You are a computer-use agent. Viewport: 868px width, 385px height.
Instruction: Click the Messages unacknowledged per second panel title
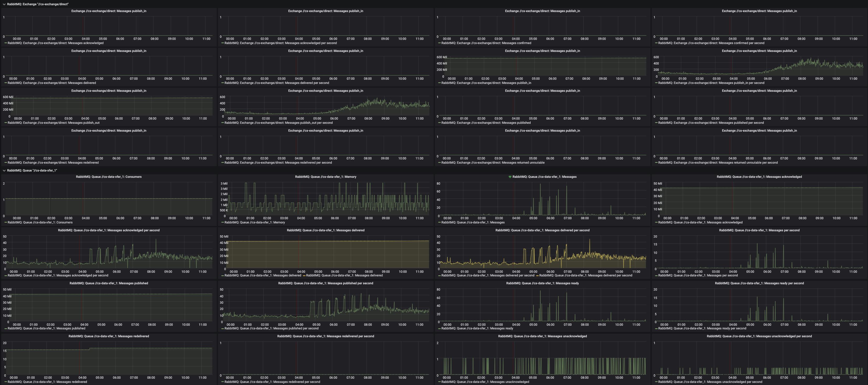click(759, 336)
